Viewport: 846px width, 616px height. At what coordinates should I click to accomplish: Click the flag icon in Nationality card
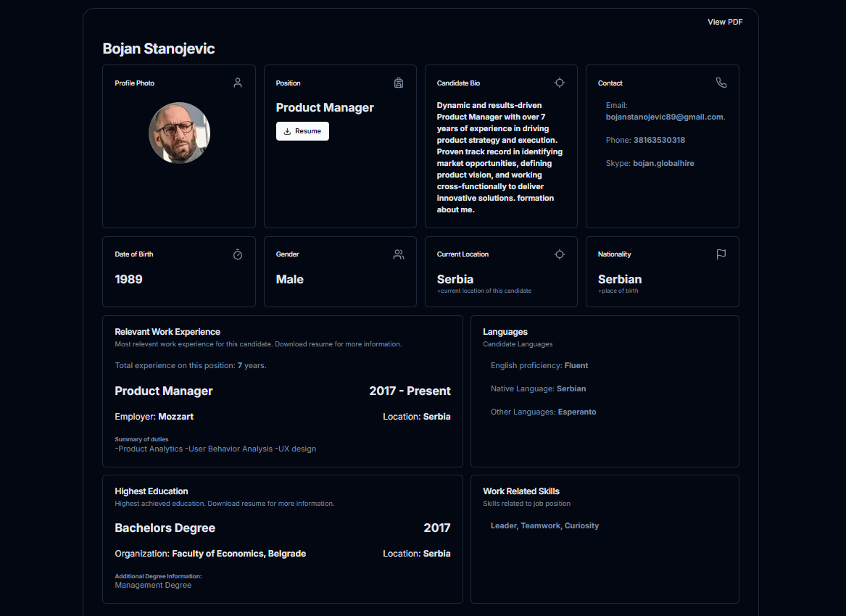pos(721,254)
